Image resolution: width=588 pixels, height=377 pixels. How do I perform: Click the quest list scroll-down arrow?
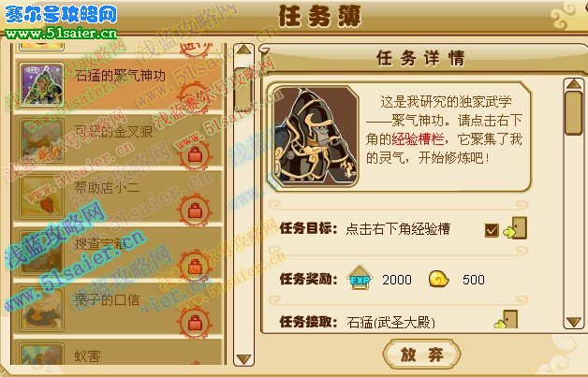tap(243, 359)
